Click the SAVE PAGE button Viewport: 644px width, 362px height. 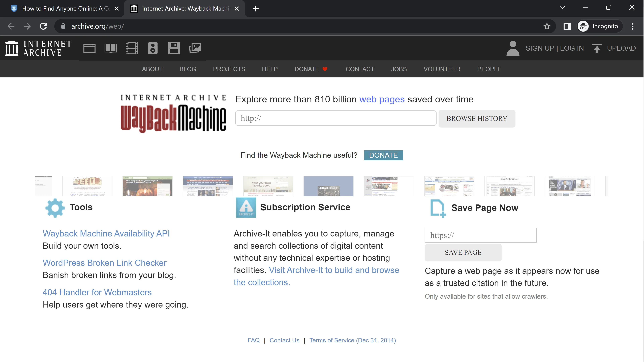[463, 253]
